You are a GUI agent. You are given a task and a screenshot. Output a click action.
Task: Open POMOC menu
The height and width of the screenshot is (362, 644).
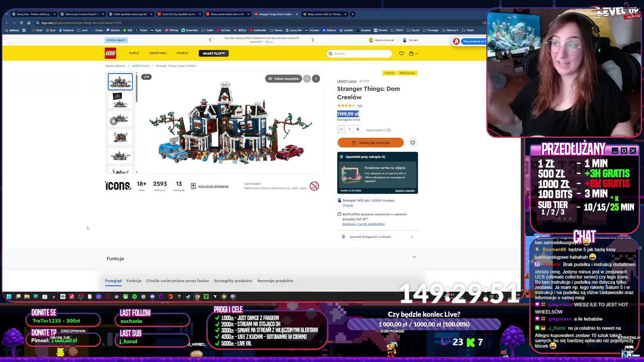pos(183,53)
